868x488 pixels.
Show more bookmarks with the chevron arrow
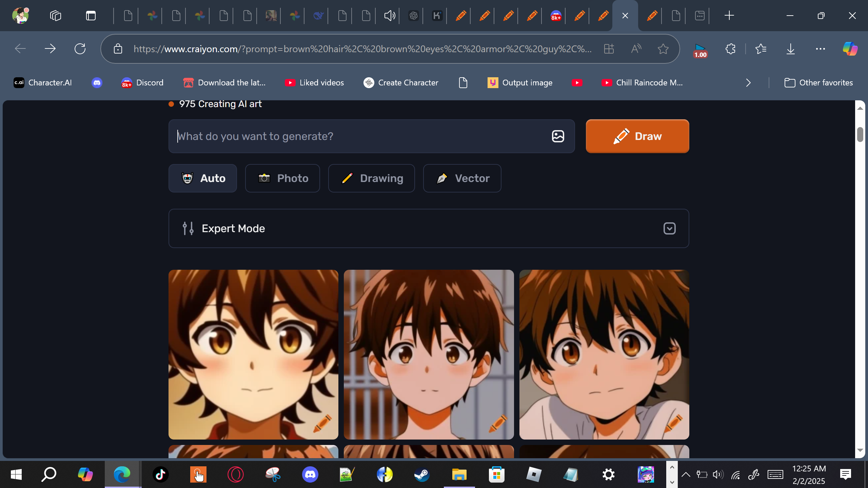(748, 83)
